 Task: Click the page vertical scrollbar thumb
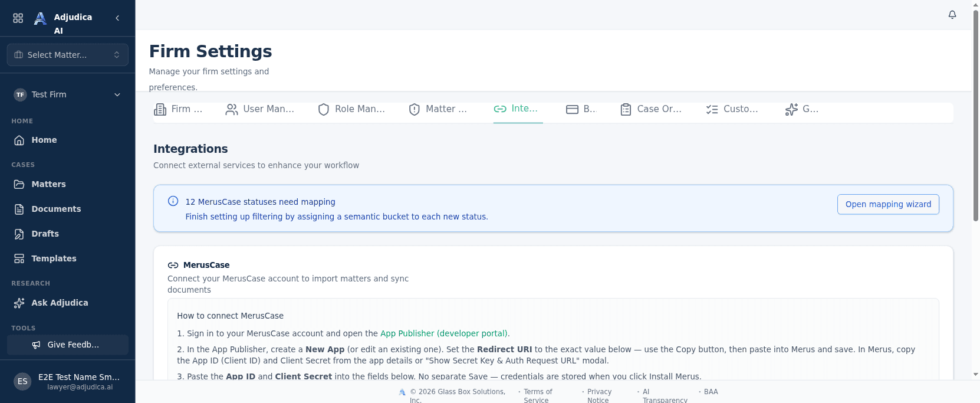coord(976,115)
